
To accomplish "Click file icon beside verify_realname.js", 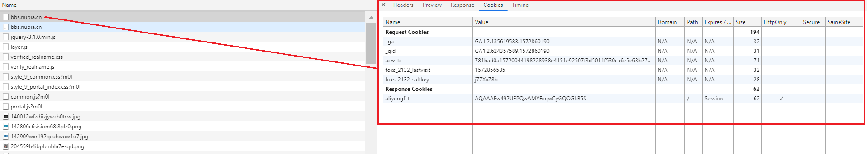I will (x=6, y=66).
